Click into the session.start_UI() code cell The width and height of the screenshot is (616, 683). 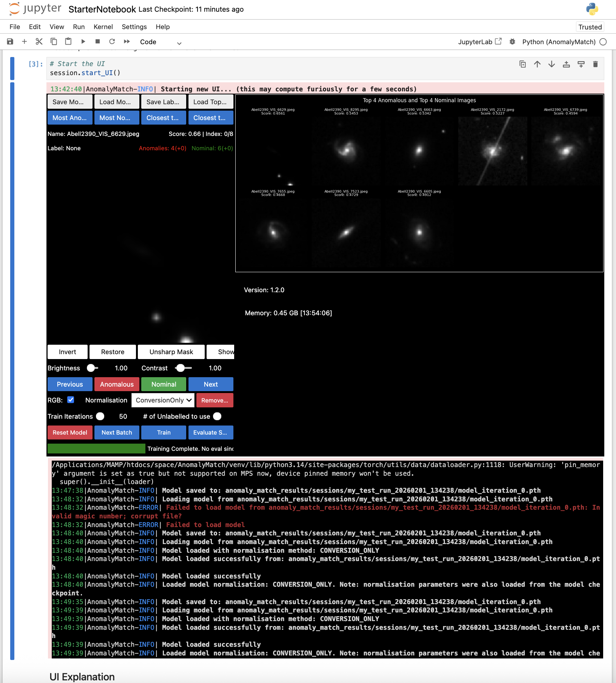pos(325,69)
